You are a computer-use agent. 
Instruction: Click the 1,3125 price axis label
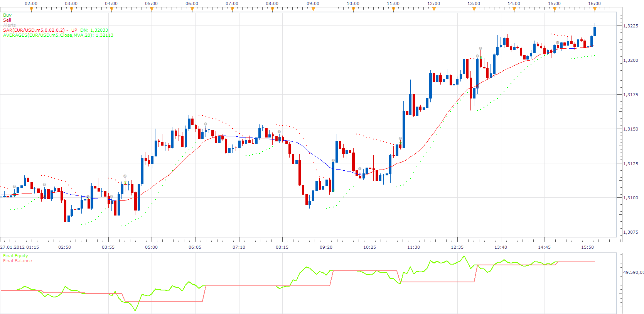[631, 163]
